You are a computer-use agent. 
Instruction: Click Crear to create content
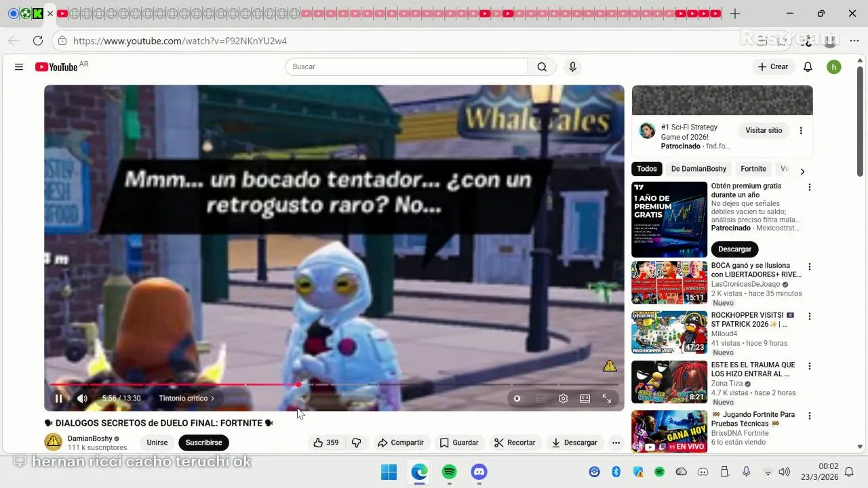772,66
